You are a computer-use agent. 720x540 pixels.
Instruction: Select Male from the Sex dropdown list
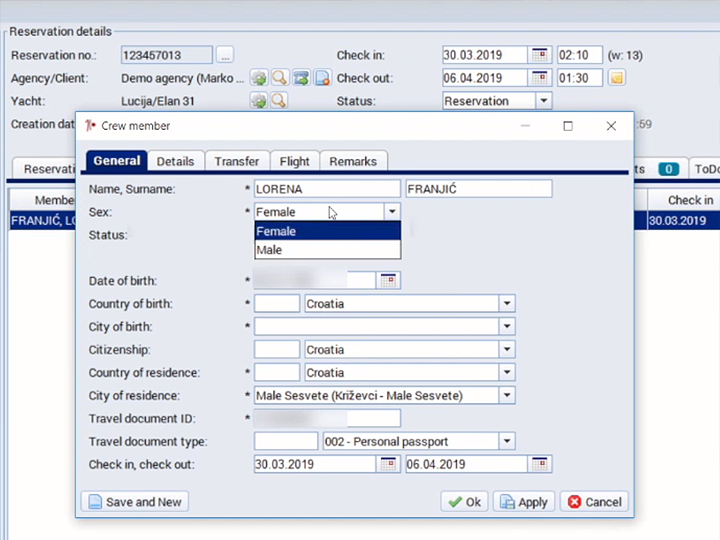click(327, 250)
